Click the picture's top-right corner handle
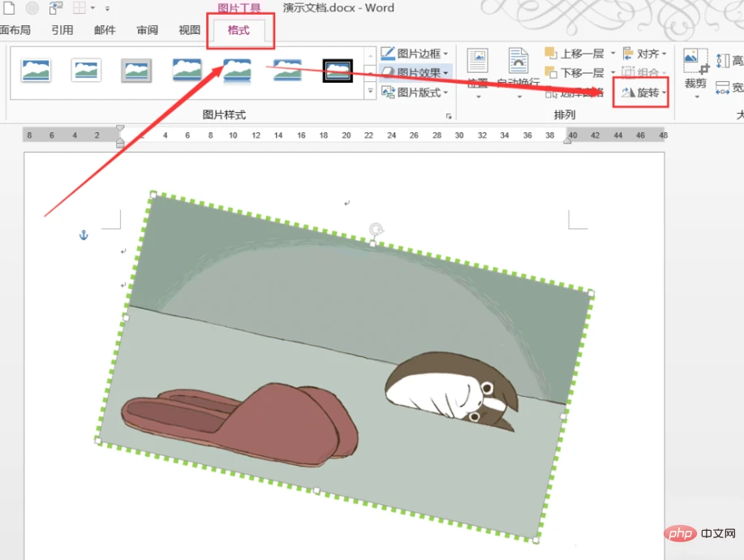The width and height of the screenshot is (744, 560). (x=591, y=293)
